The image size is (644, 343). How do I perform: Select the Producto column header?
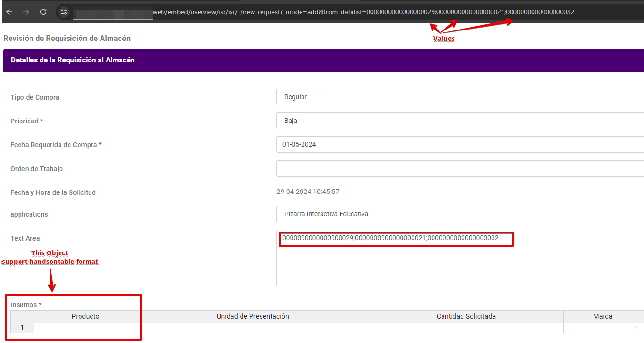click(86, 316)
